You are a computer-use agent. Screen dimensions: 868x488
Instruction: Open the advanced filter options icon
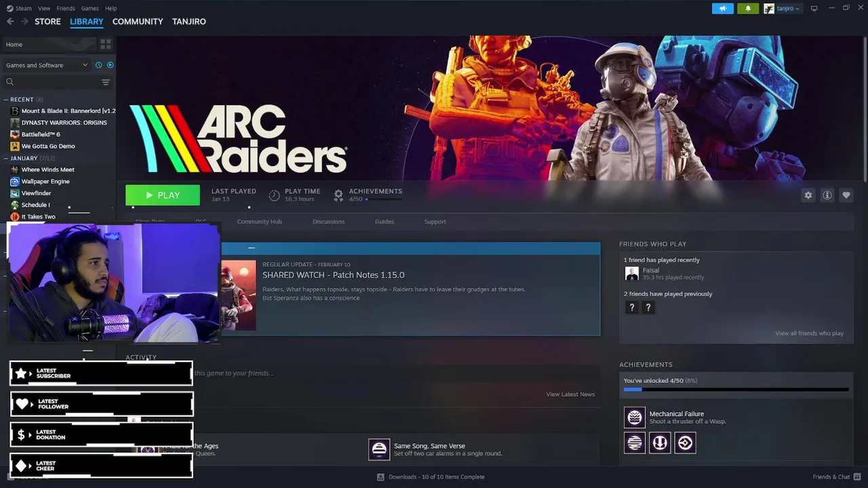(106, 82)
